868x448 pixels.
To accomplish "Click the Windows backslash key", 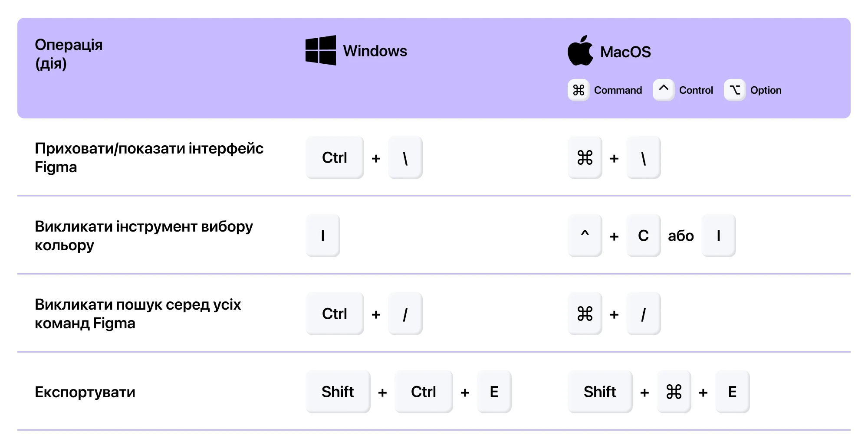I will tap(405, 157).
